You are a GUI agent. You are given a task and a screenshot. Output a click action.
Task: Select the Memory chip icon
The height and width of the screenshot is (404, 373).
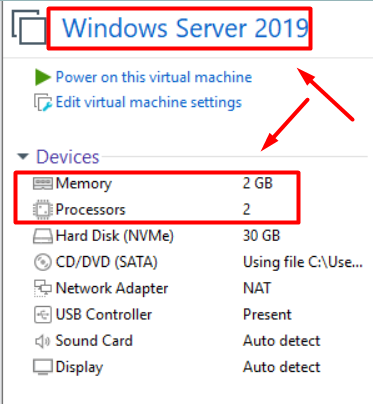(43, 183)
